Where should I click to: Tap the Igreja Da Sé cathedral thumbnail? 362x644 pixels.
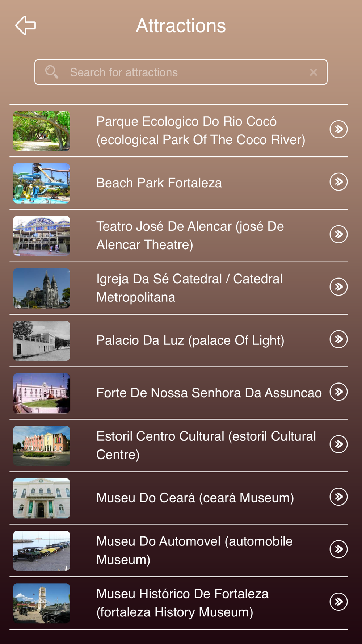(x=42, y=288)
